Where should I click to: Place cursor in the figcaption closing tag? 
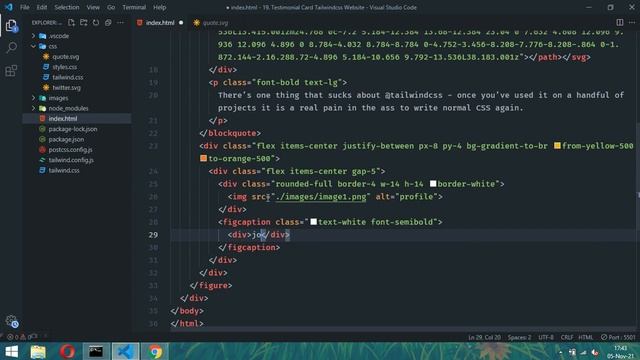(249, 247)
